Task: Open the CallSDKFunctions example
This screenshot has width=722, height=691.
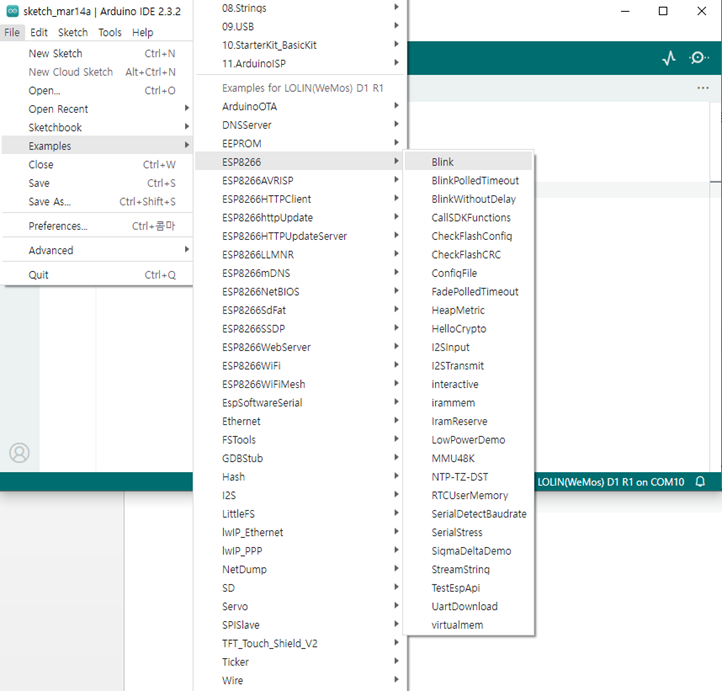Action: click(468, 217)
